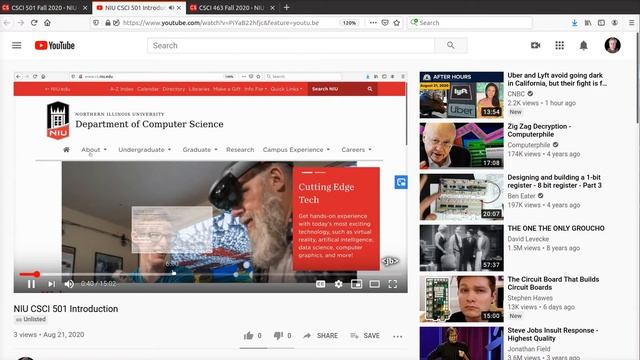
Task: Go to YouTube home via logo
Action: [55, 45]
